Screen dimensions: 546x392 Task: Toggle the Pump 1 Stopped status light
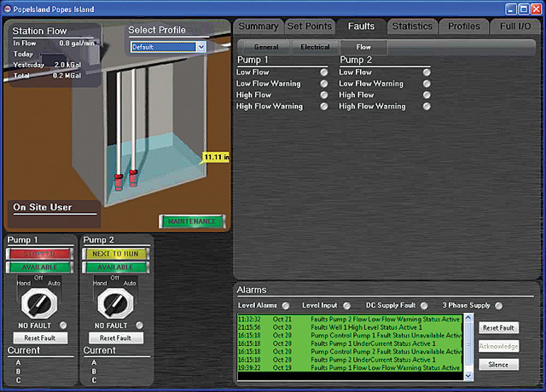coord(40,253)
